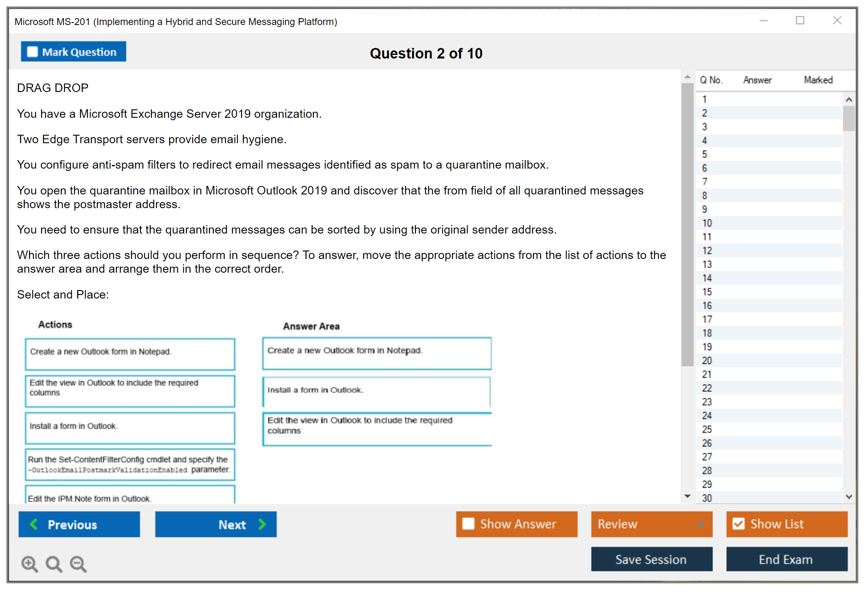Select question 10 in the list

pos(707,223)
